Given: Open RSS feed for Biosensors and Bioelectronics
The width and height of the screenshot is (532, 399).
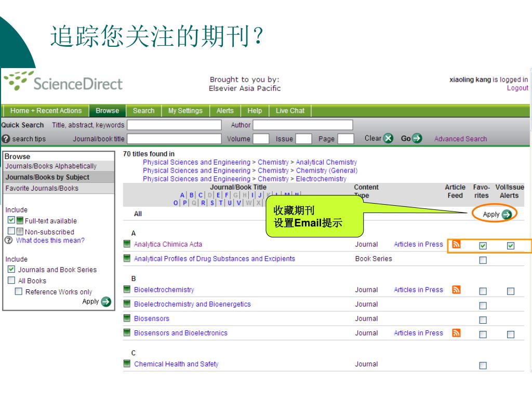Looking at the screenshot, I should (456, 333).
